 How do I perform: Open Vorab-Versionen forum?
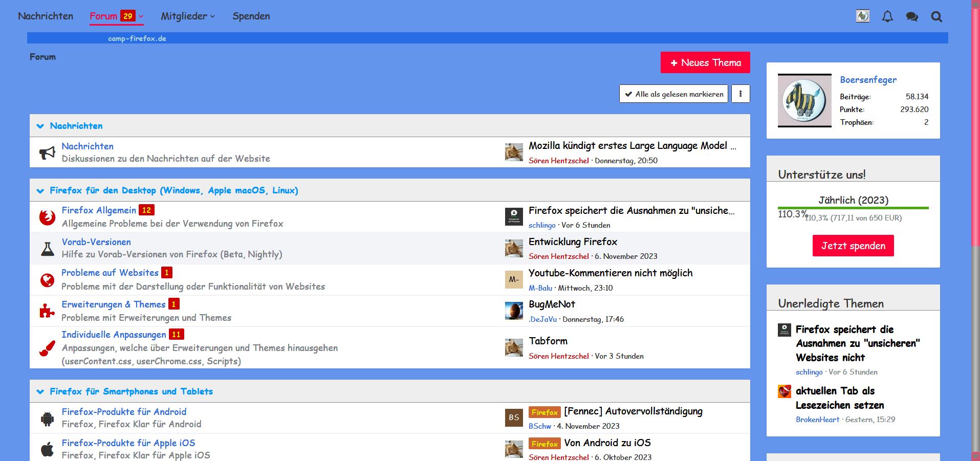(96, 242)
